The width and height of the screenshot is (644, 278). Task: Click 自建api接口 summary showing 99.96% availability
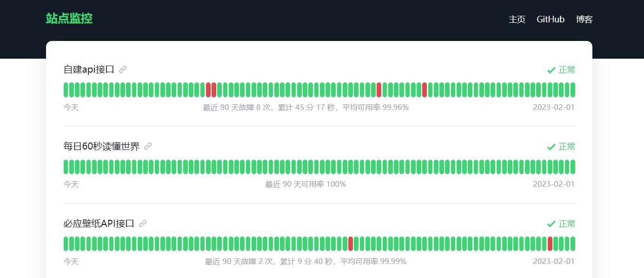pos(305,108)
